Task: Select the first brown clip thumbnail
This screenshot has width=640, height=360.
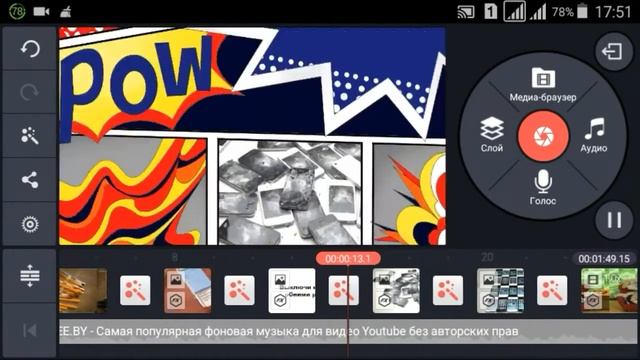Action: (83, 290)
